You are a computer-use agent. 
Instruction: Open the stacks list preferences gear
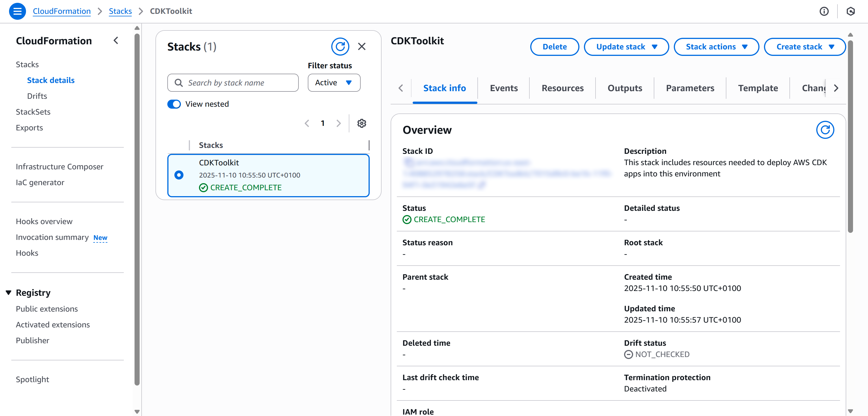point(362,123)
